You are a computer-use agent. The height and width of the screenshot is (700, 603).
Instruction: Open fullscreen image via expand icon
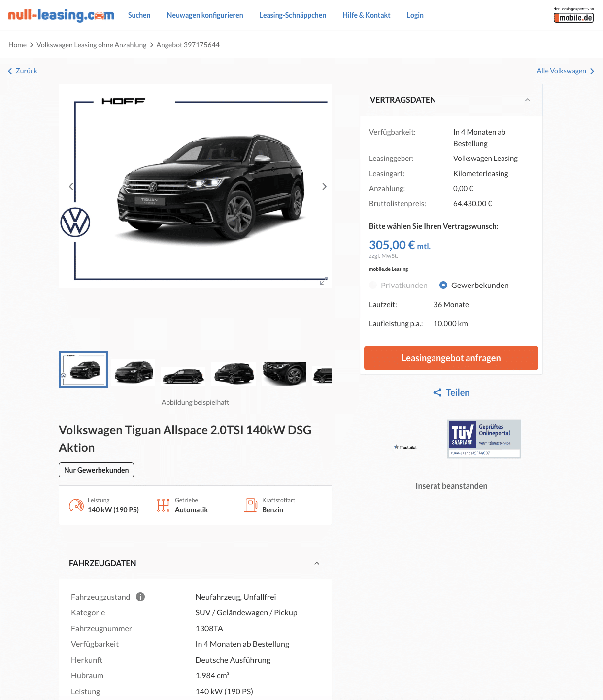click(324, 281)
